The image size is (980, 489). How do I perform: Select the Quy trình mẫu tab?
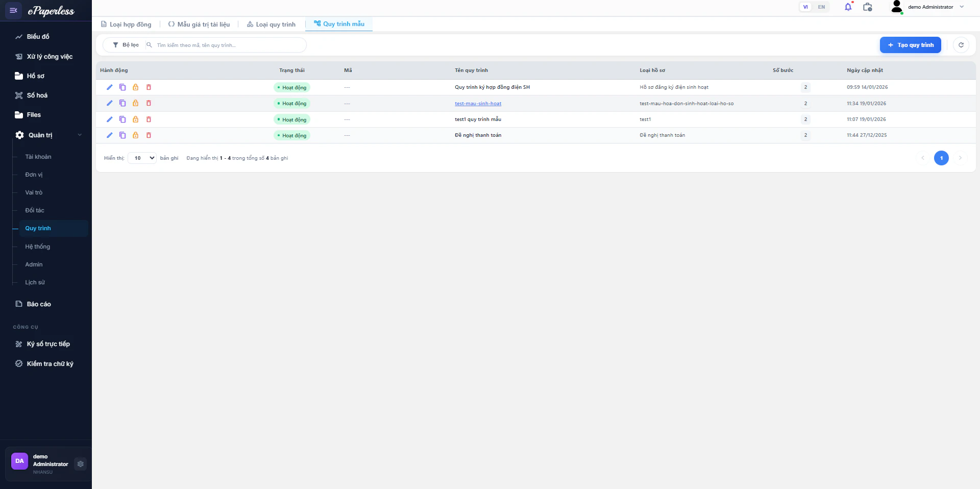coord(339,24)
